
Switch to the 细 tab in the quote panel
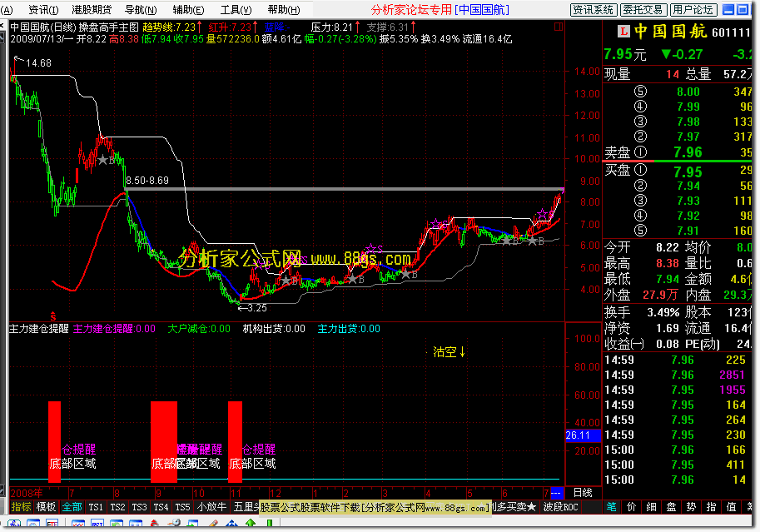[652, 507]
